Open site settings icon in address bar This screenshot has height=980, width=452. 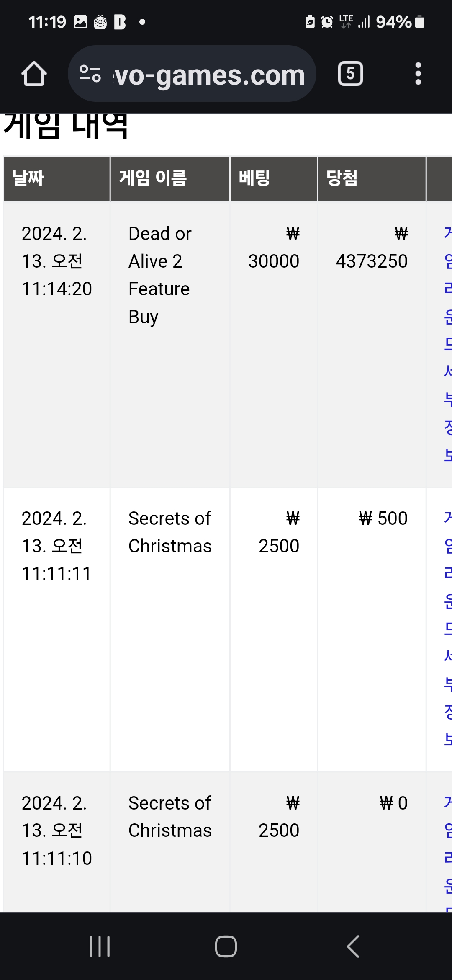pyautogui.click(x=90, y=74)
